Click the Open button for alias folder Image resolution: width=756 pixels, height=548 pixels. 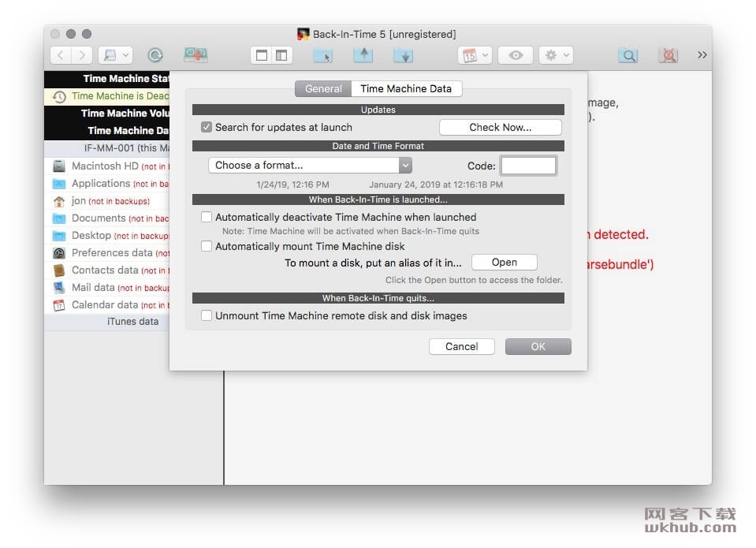tap(505, 263)
